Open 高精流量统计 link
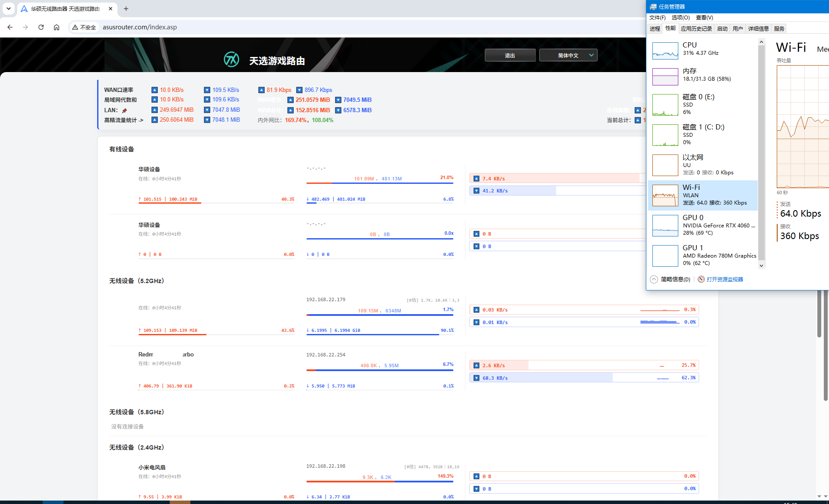This screenshot has height=504, width=829. (123, 120)
